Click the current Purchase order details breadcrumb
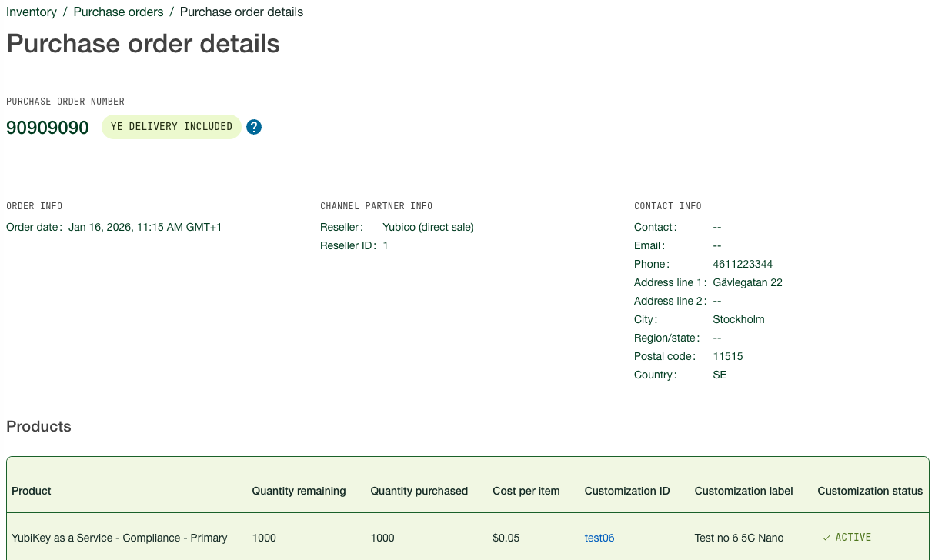Screen dimensions: 935x560 click(242, 12)
